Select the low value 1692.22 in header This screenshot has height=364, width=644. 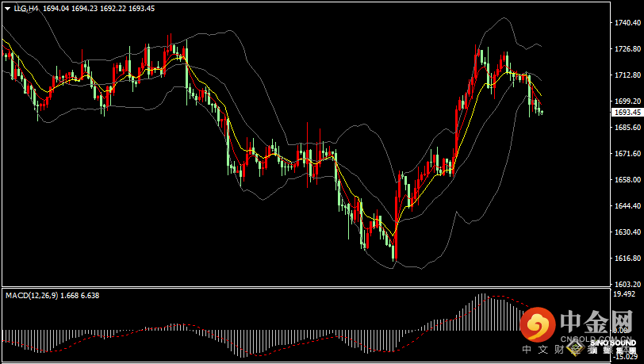click(x=113, y=9)
